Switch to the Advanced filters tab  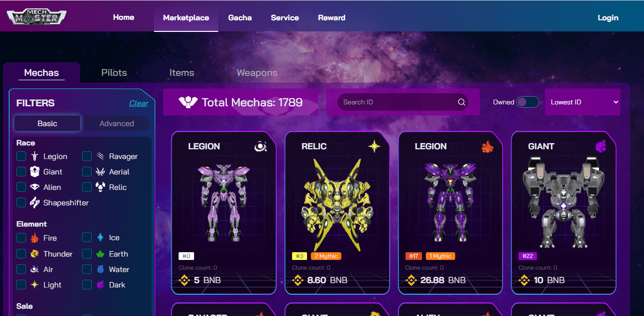(117, 123)
